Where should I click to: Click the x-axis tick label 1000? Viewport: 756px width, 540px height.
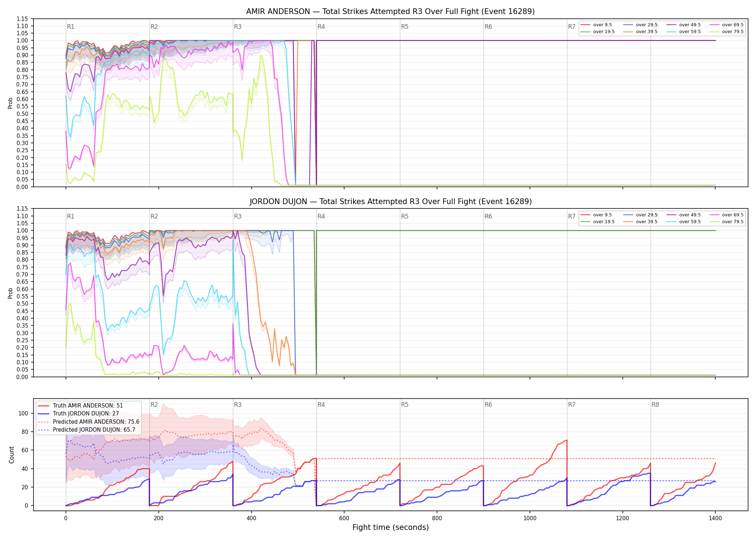pyautogui.click(x=530, y=518)
